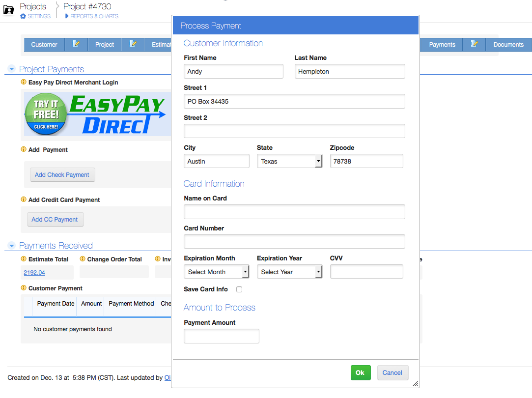
Task: Click the Reports & Charts arrow icon
Action: click(67, 16)
